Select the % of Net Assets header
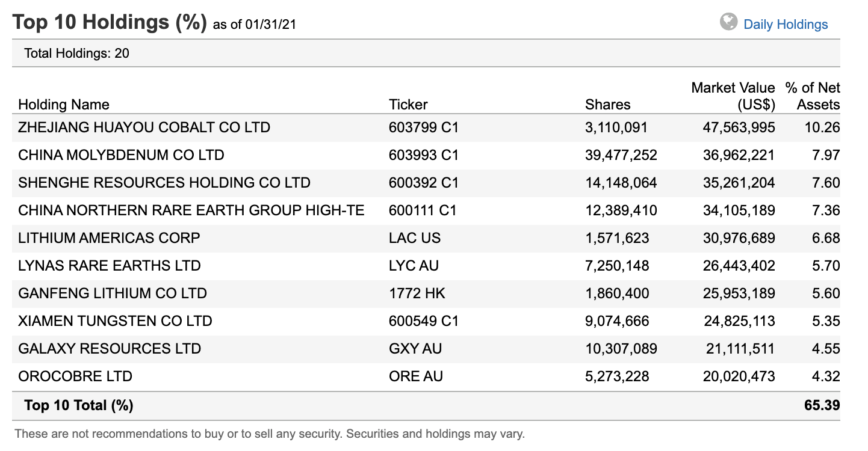Screen dimensions: 868x451 (x=813, y=96)
